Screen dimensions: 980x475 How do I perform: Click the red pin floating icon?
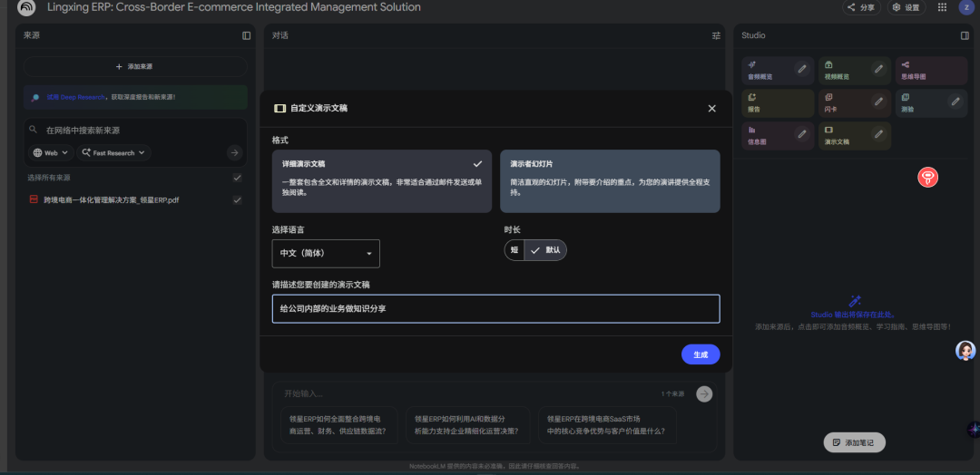(x=927, y=178)
